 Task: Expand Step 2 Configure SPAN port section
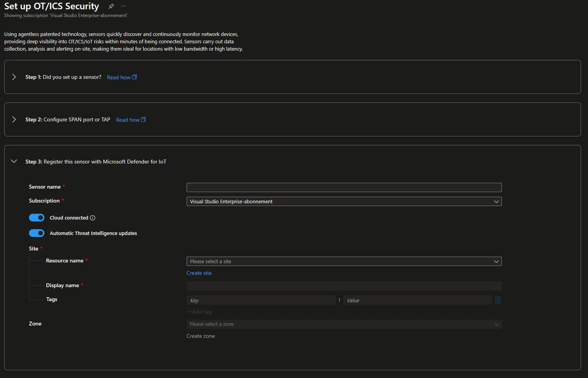(x=14, y=119)
